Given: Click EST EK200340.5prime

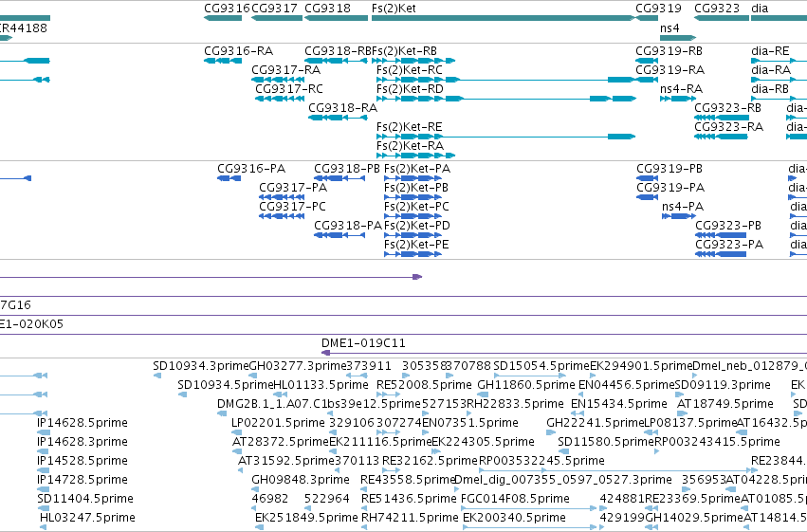Looking at the screenshot, I should 529,527.
